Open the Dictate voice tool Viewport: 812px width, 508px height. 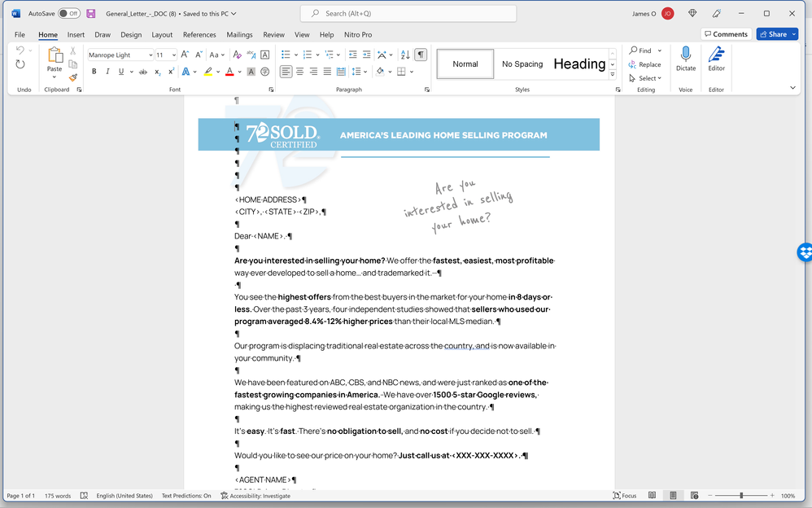click(x=685, y=59)
